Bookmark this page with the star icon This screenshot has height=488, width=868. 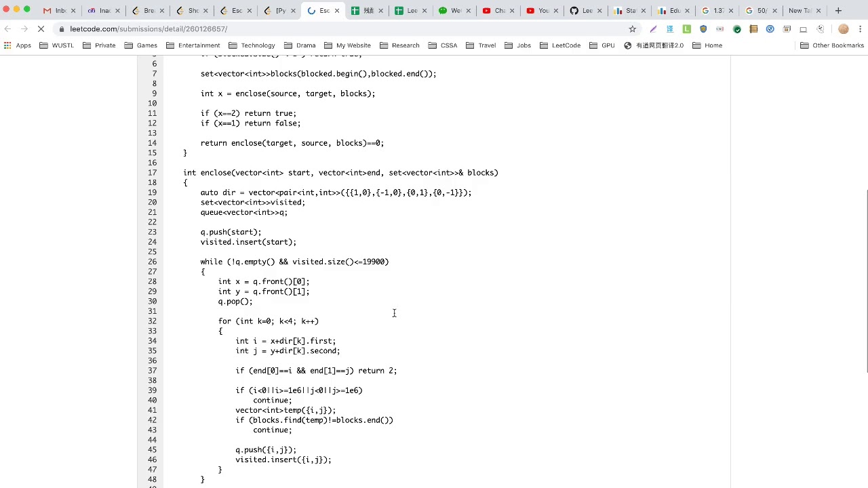pos(633,29)
